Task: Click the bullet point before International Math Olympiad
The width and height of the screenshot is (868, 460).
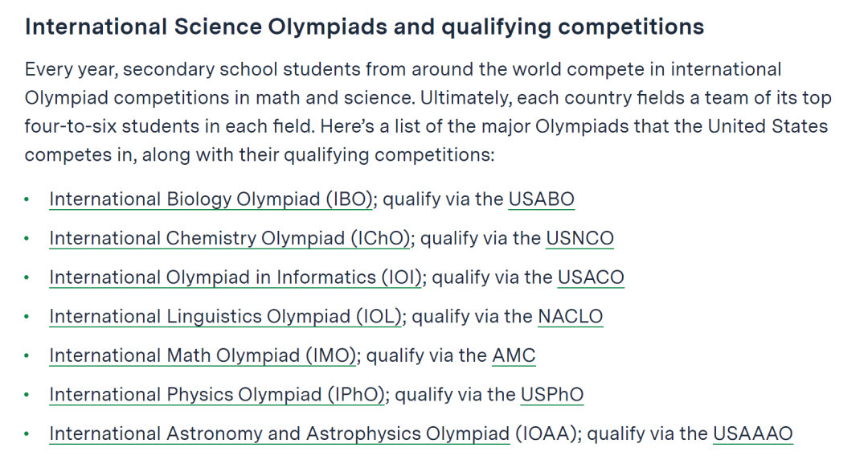Action: tap(27, 356)
